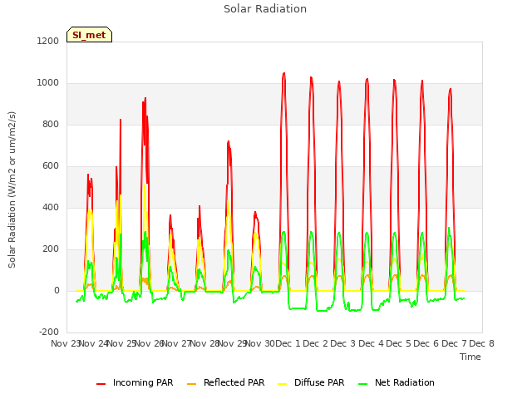
Task: Click the Dec 6 x-axis label
Action: click(426, 343)
